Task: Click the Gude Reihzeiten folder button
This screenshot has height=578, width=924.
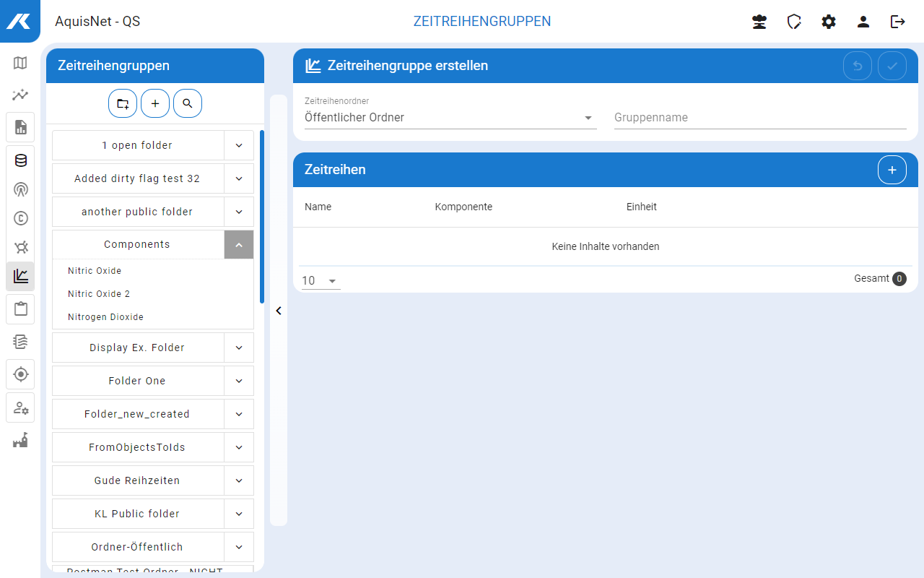Action: (137, 480)
